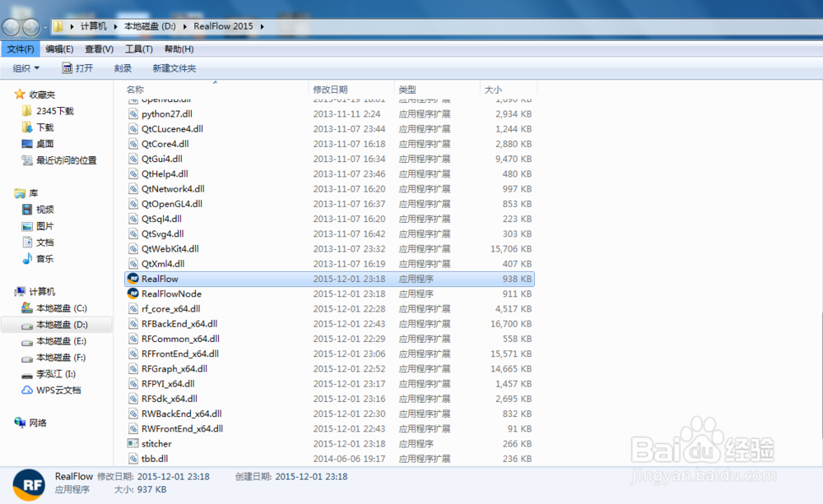Select local disk F drive icon
Screen dimensions: 823x504
(27, 358)
